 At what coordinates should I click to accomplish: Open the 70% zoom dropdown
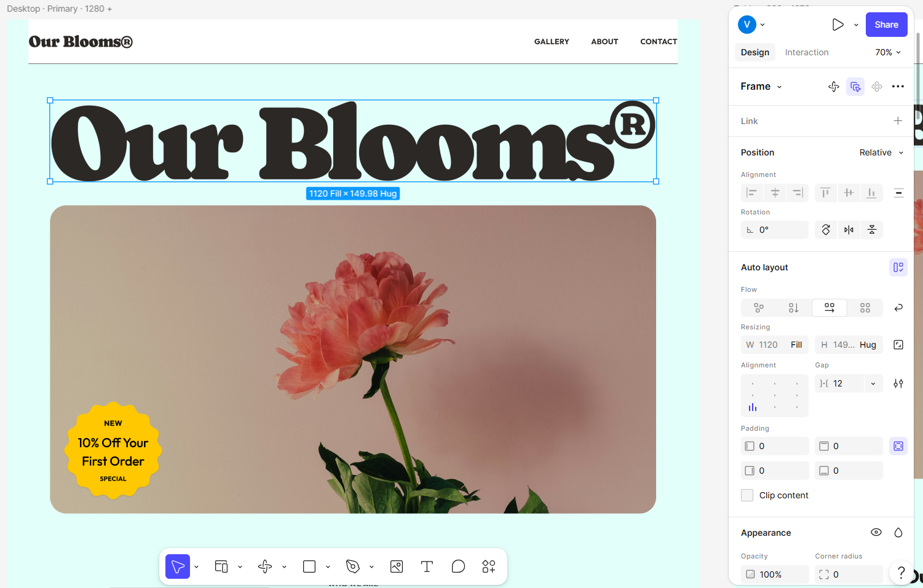[888, 52]
